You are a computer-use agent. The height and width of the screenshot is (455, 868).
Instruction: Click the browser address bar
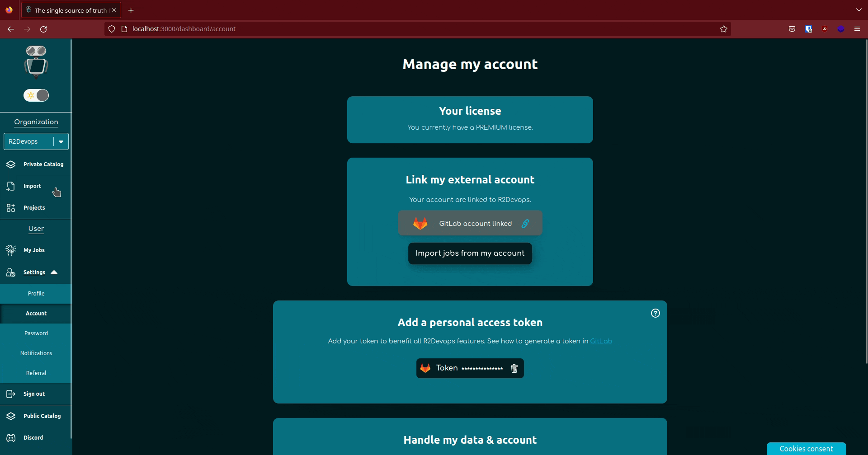coord(407,29)
